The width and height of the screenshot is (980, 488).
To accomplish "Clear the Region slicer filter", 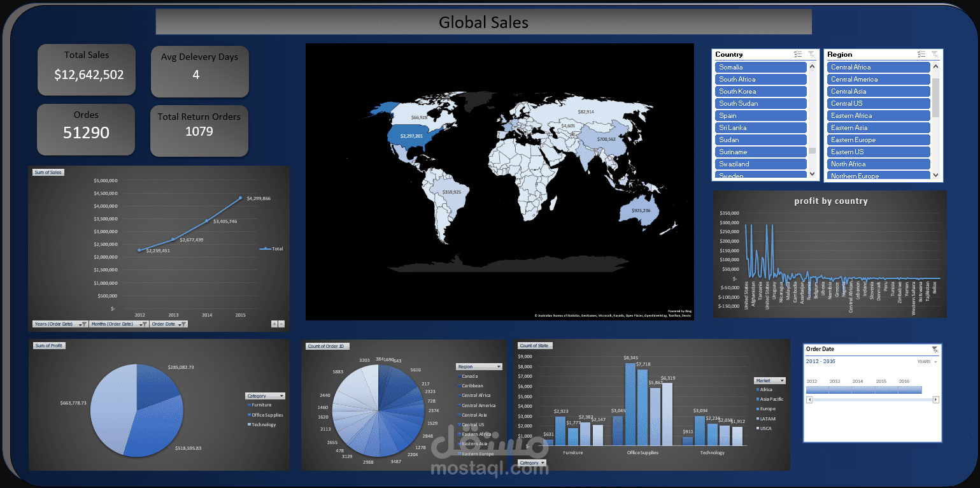I will 935,55.
